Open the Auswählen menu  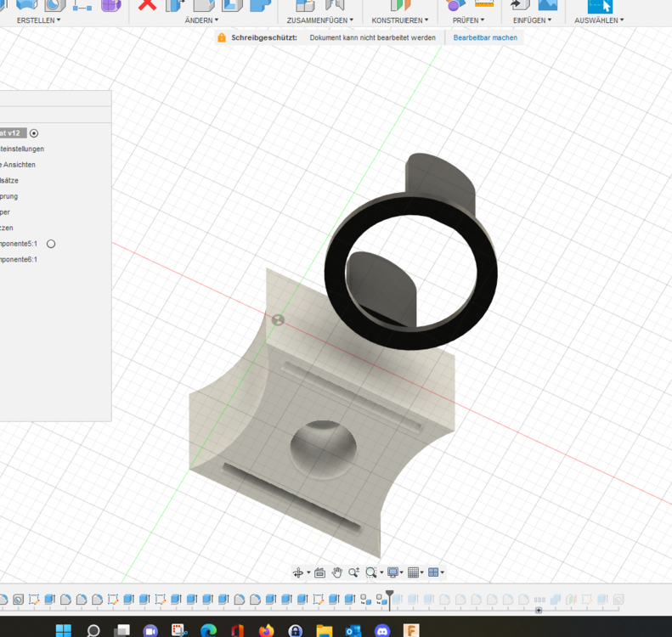tap(598, 20)
